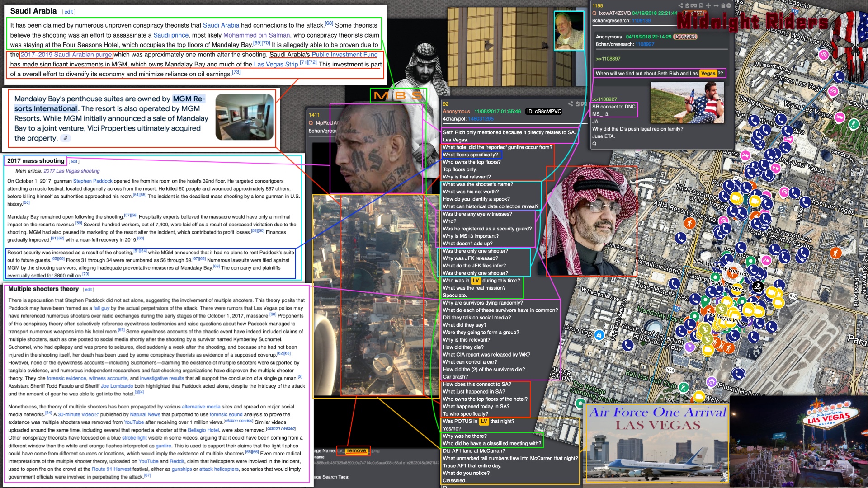Viewport: 868px width, 488px height.
Task: Select the purple diver marker near Mandalay Bay
Action: point(690,347)
